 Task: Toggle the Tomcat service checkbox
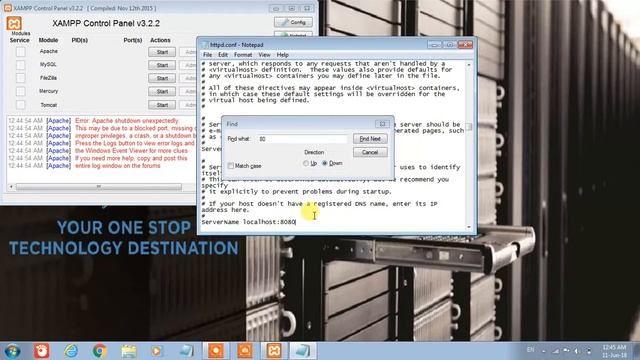20,105
